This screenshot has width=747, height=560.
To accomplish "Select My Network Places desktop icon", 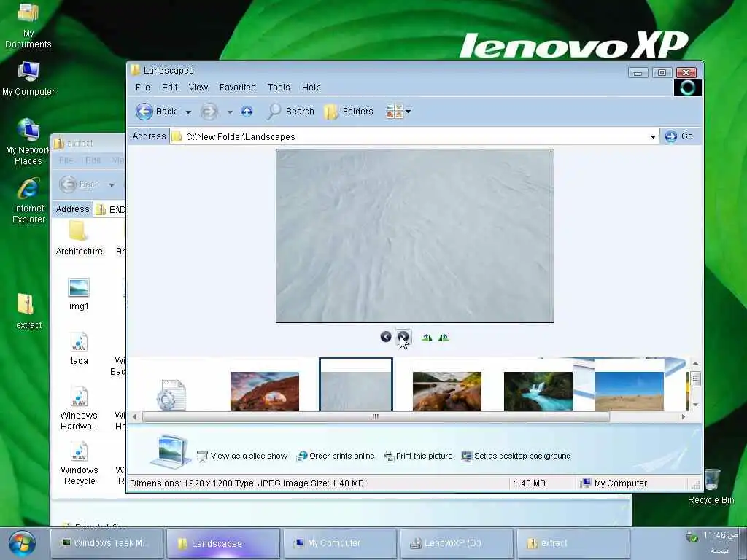I will point(28,142).
